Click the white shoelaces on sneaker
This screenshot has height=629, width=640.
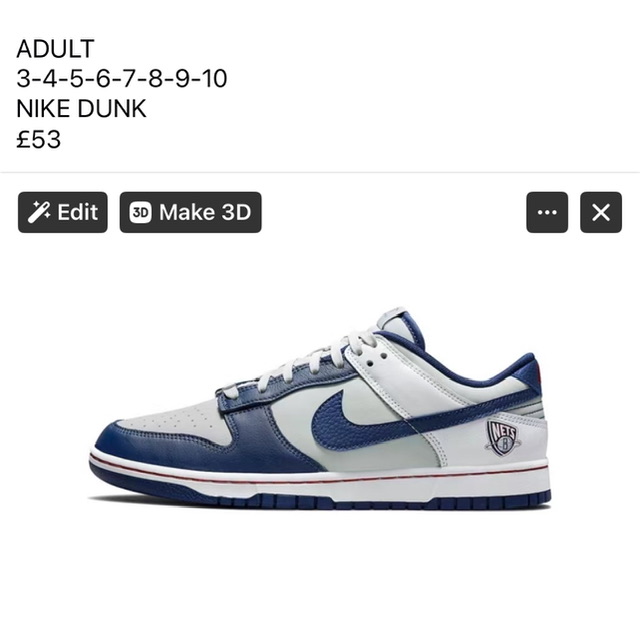(x=302, y=363)
